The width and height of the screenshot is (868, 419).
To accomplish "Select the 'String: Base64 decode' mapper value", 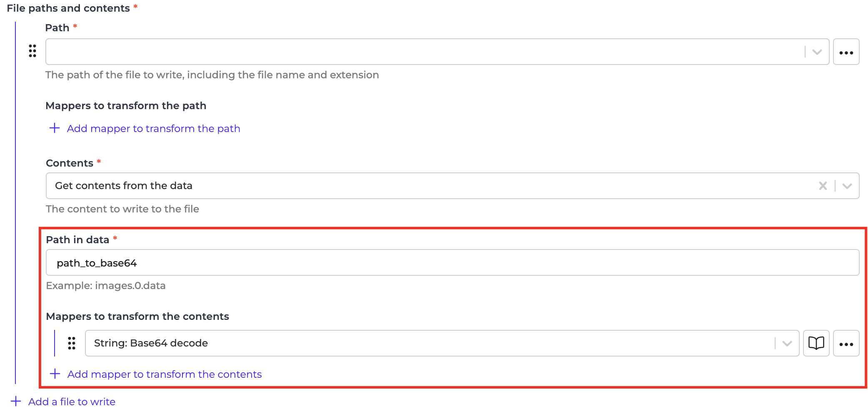I will [x=417, y=343].
